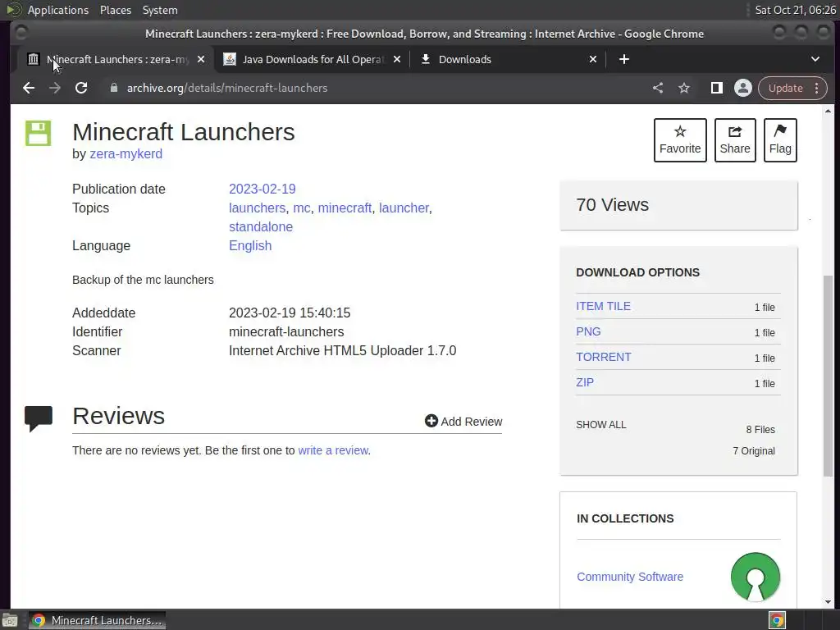Switch to the Downloads tab
The width and height of the screenshot is (840, 630).
pos(508,59)
